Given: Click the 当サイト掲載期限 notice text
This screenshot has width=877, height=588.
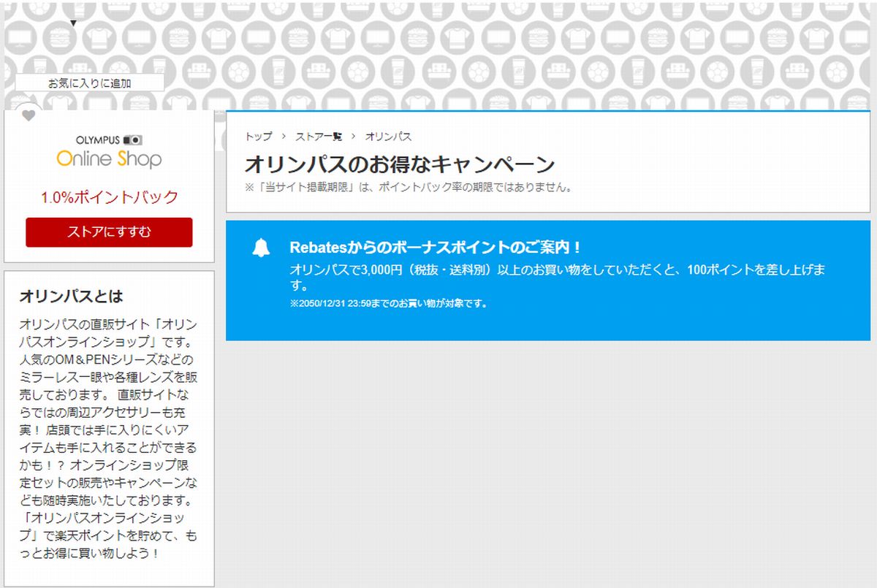Looking at the screenshot, I should pyautogui.click(x=408, y=187).
